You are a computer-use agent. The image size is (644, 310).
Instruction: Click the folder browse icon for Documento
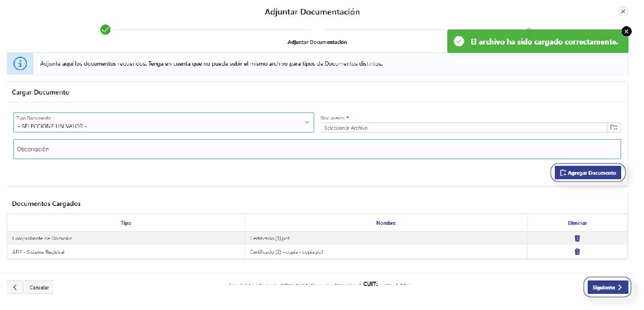click(613, 127)
